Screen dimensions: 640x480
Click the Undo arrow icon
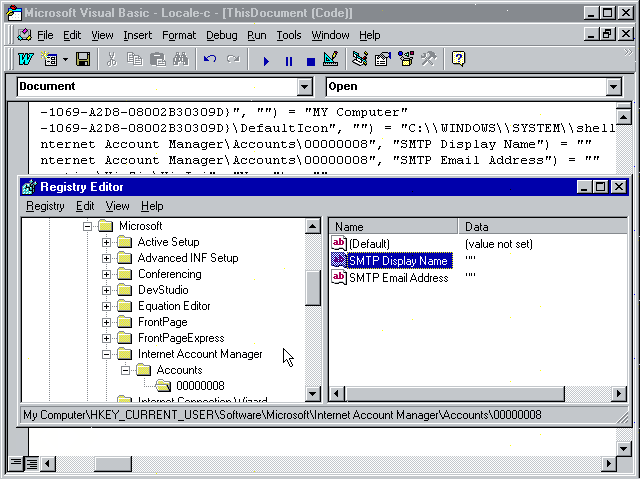click(210, 60)
